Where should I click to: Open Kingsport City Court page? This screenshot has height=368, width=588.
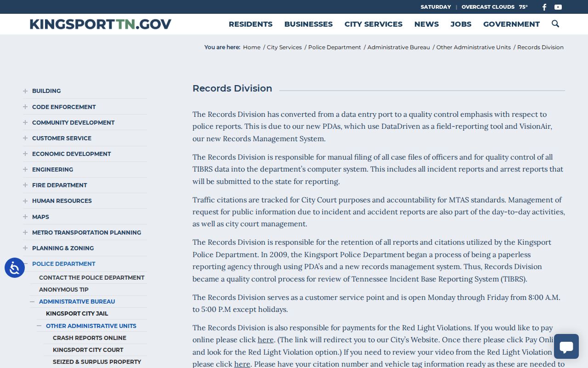(x=88, y=350)
